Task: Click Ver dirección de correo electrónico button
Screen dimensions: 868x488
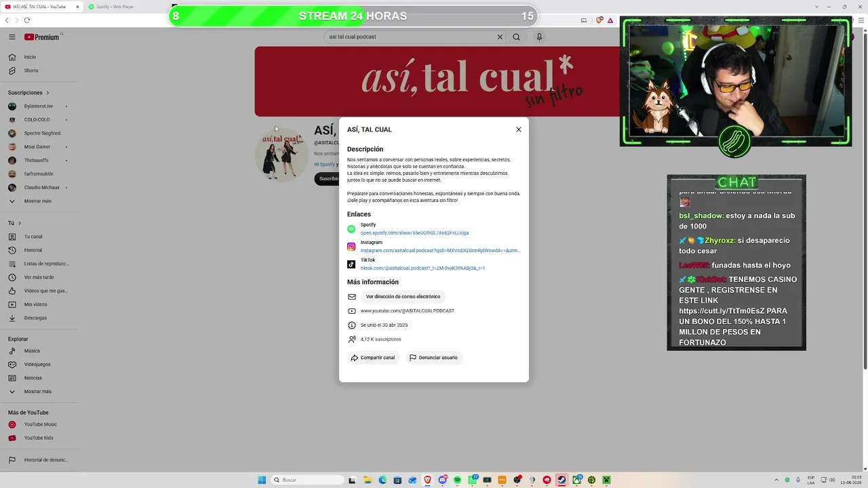Action: 403,297
